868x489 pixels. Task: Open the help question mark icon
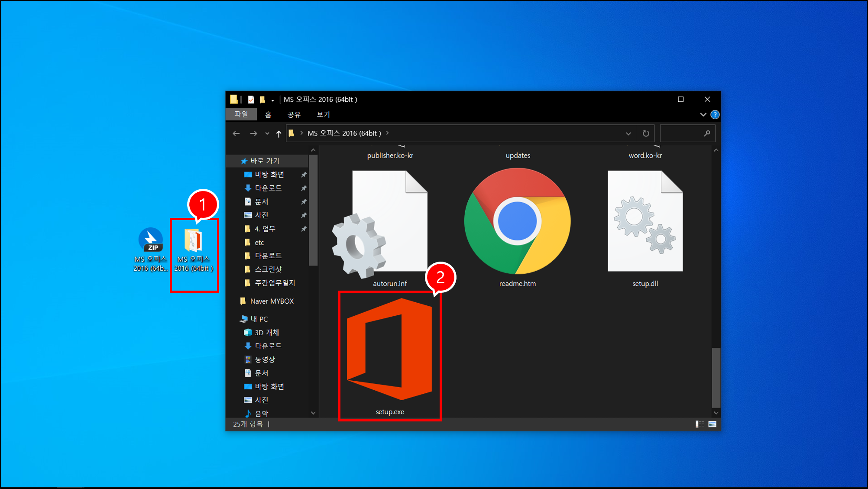pos(715,114)
